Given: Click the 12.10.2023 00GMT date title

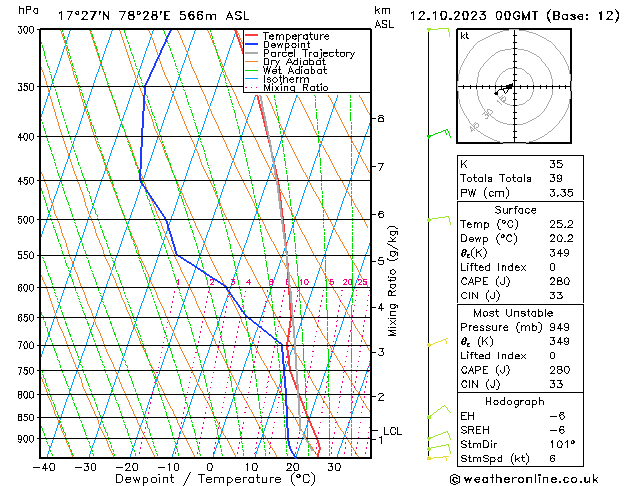Looking at the screenshot, I should pyautogui.click(x=473, y=16).
